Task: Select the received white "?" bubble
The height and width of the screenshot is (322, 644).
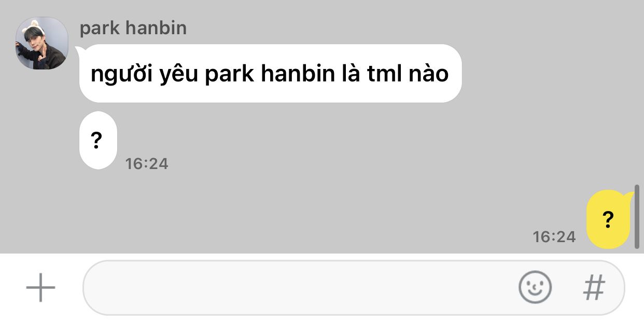Action: [x=97, y=140]
